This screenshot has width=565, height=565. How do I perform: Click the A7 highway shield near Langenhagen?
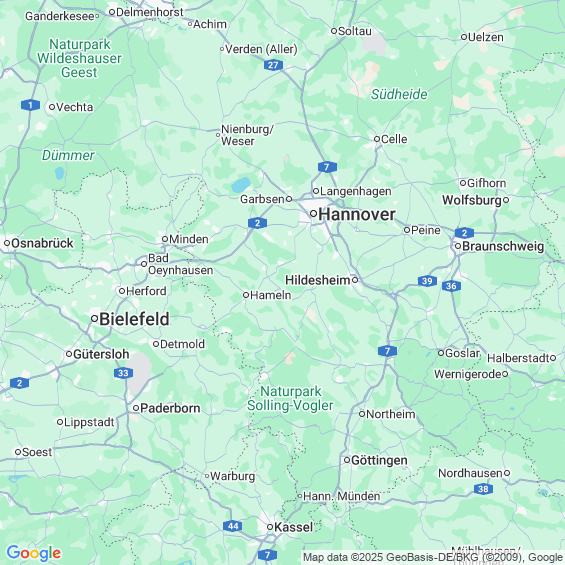[x=327, y=167]
